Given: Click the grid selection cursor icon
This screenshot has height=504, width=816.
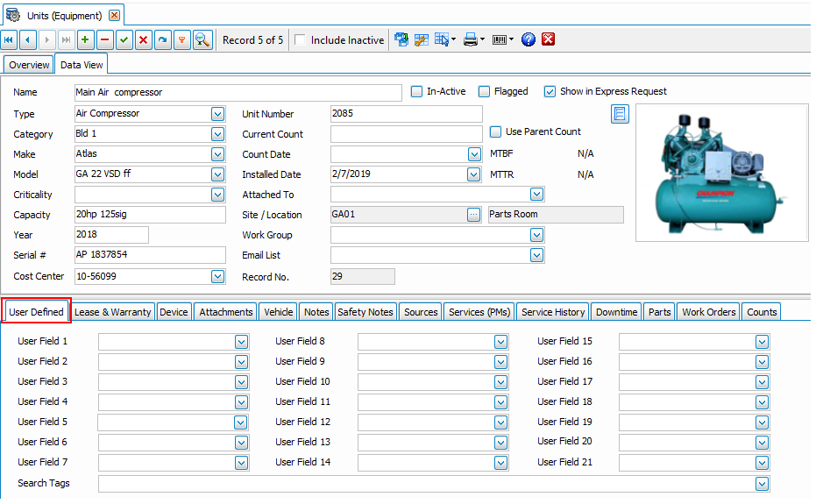Looking at the screenshot, I should [x=442, y=39].
